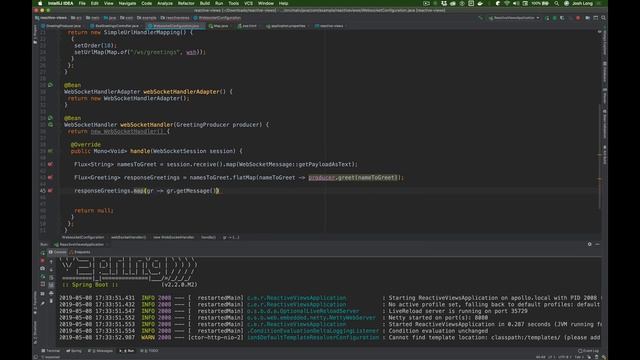This screenshot has height=360, width=640.
Task: Click the red Stop icon in main toolbar
Action: [x=578, y=18]
